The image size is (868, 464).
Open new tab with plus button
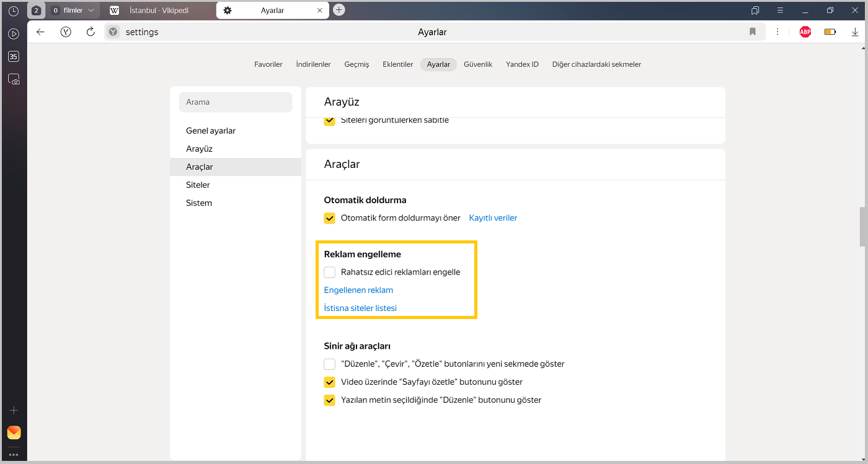pyautogui.click(x=339, y=10)
